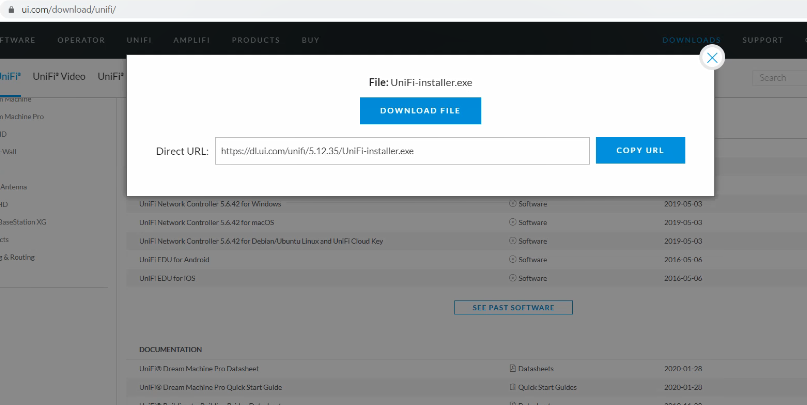
Task: Select Machine Pro in the sidebar
Action: click(x=22, y=117)
